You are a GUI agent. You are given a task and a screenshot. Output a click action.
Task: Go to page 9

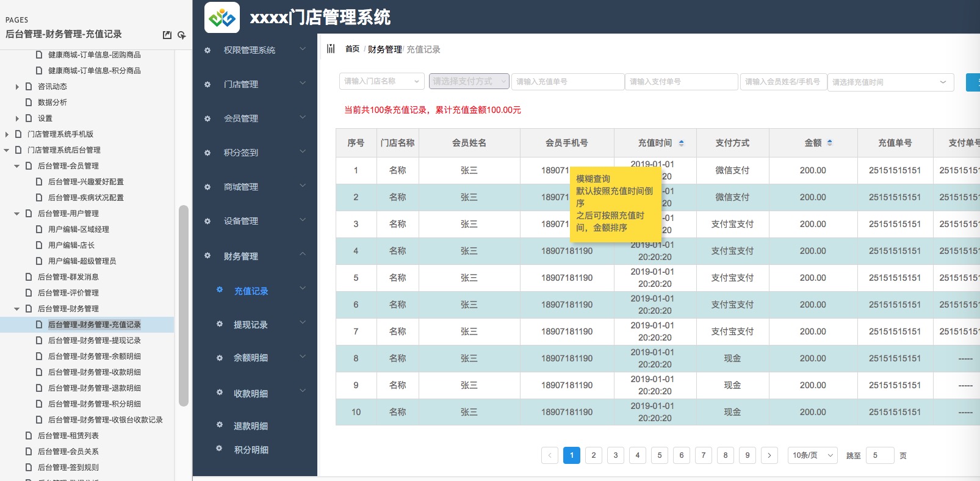pos(748,455)
